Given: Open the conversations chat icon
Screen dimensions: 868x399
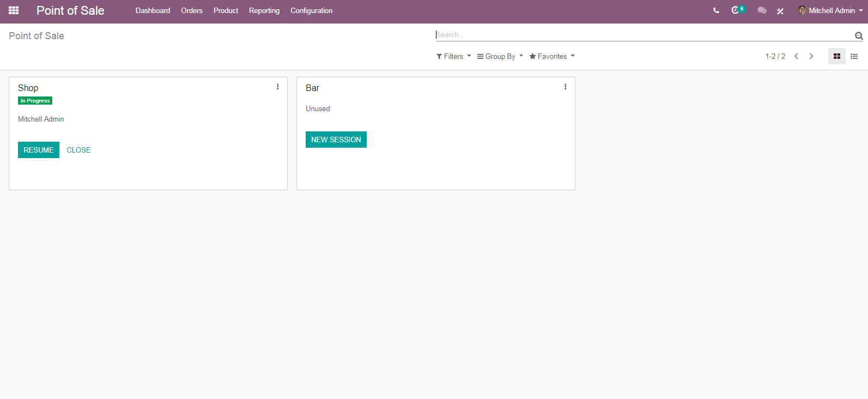Looking at the screenshot, I should tap(762, 10).
